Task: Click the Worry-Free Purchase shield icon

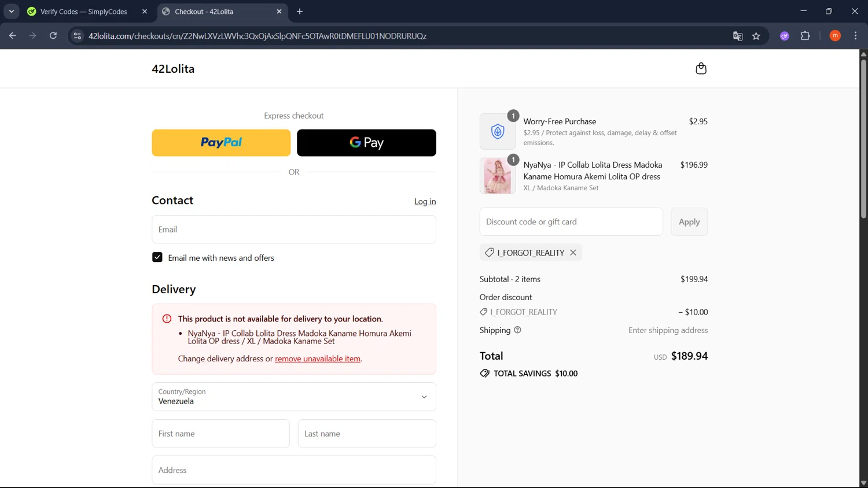Action: click(x=498, y=132)
